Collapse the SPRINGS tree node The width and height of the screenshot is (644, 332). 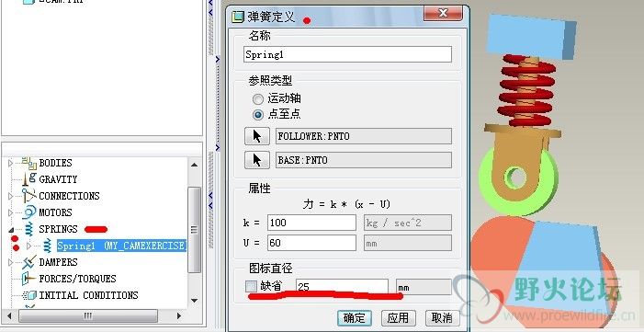(11, 230)
